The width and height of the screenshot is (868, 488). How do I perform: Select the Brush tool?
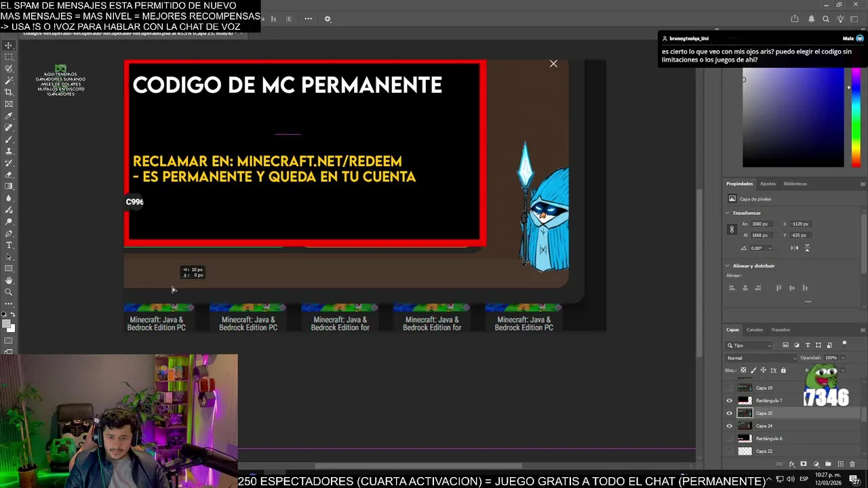pos(9,139)
